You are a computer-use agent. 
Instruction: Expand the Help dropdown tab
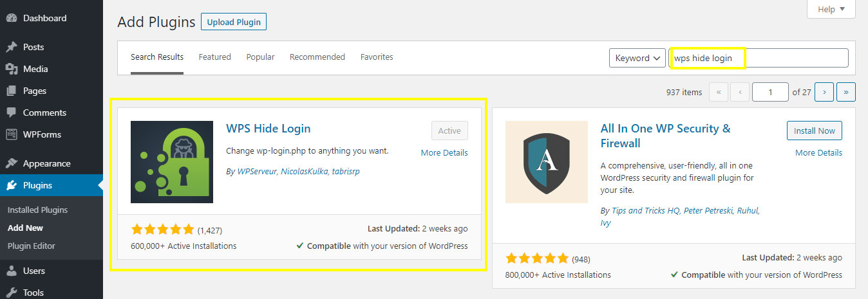coord(831,9)
